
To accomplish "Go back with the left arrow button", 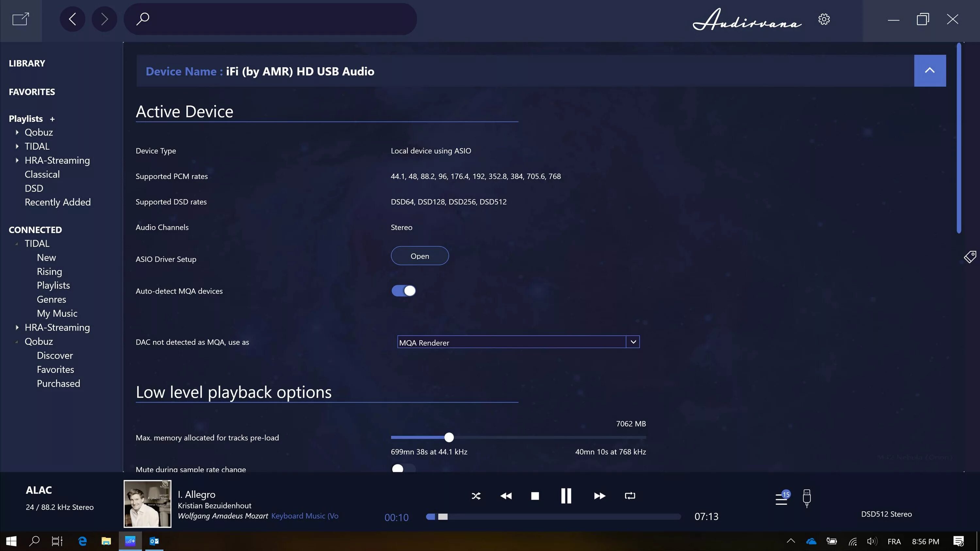I will click(x=72, y=19).
